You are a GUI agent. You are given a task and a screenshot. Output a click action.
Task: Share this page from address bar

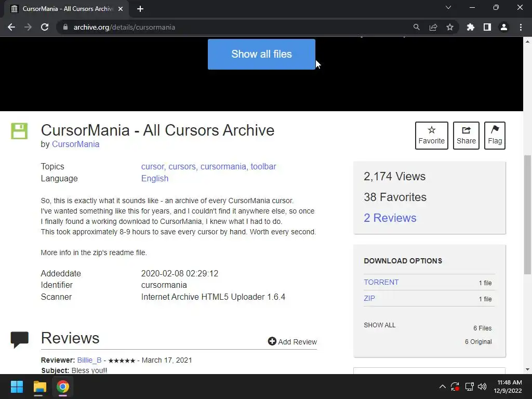point(433,27)
